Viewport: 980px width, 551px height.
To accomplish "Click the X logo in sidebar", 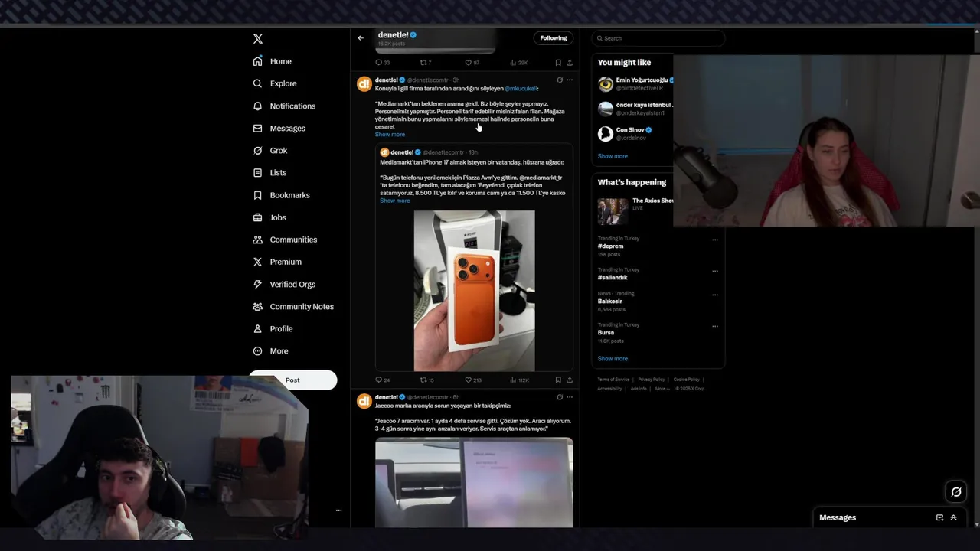I will 258,38.
